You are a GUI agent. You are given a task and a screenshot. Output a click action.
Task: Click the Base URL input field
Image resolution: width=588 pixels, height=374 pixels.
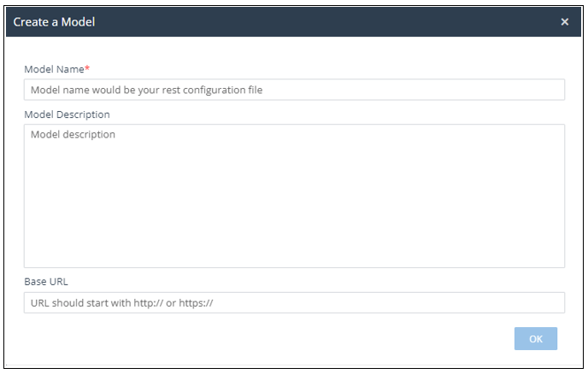coord(294,303)
